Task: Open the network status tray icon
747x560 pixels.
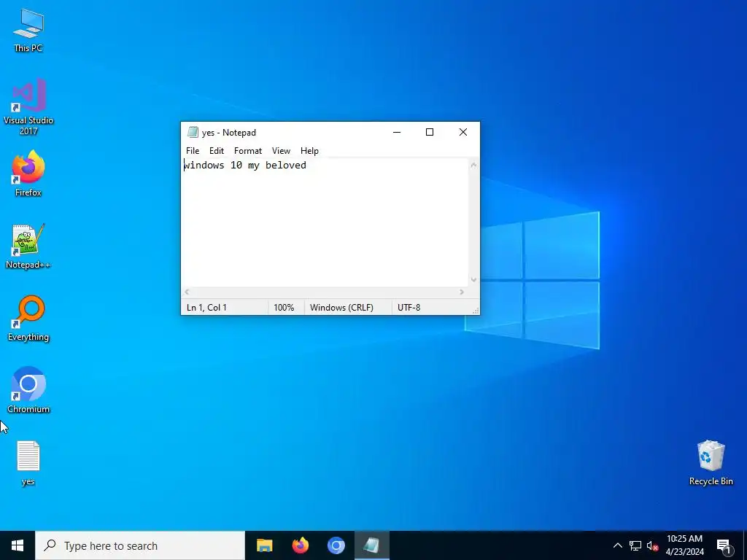Action: point(635,545)
